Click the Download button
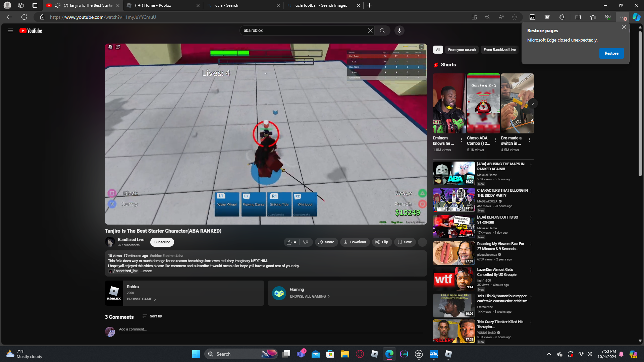The image size is (644, 362). coord(355,242)
